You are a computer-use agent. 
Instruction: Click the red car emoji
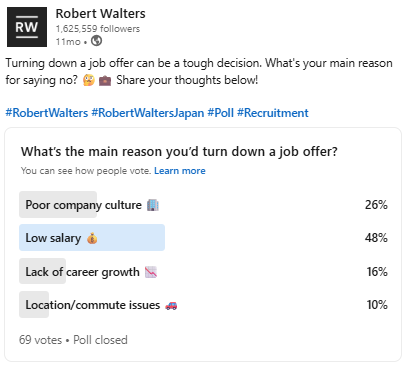tap(171, 305)
